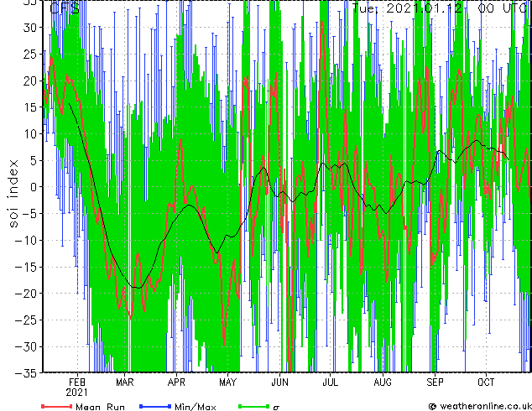Viewport: 532px width, 411px height.
Task: Click the AUG x-axis label
Action: [383, 382]
